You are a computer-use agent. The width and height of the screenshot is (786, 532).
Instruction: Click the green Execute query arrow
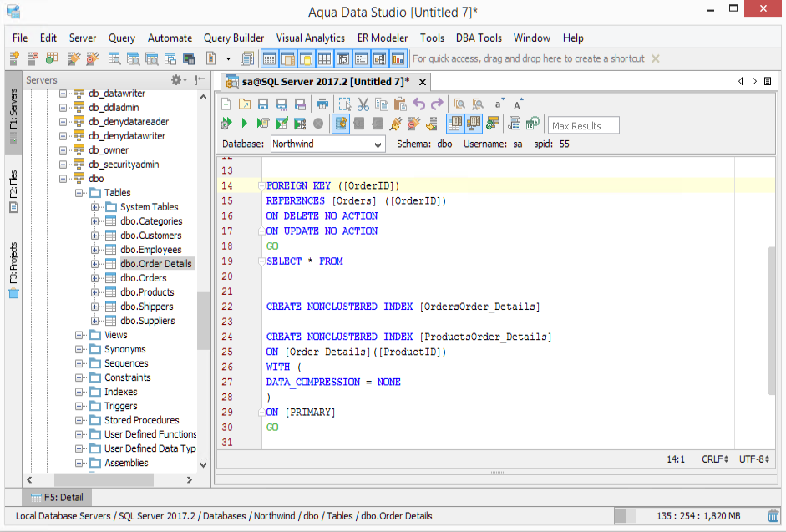(x=244, y=124)
